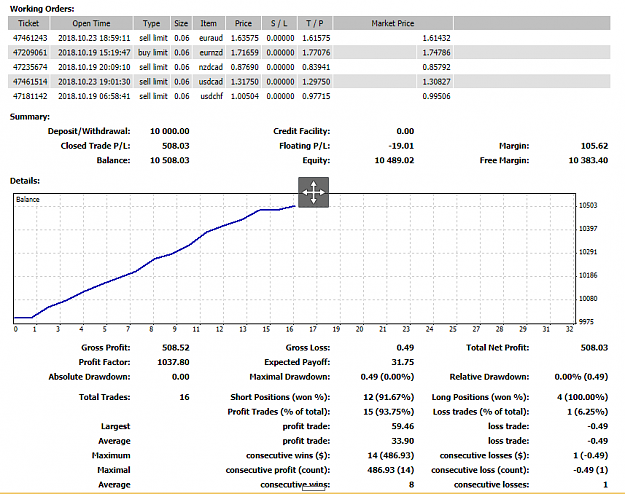Viewport: 625px width, 494px height.
Task: Click the euraud item cell
Action: [211, 38]
